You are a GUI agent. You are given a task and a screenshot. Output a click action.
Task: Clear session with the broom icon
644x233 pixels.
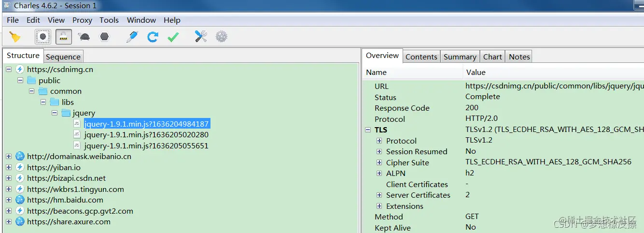pos(15,37)
